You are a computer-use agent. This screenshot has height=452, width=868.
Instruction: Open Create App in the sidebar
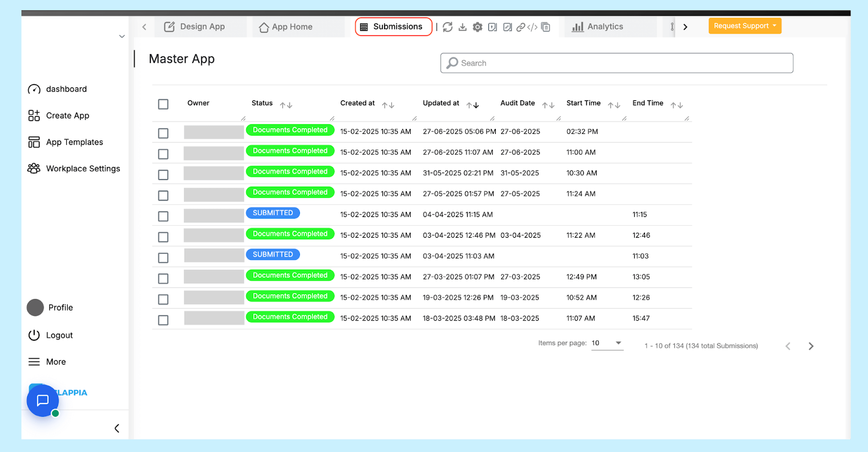click(x=59, y=116)
